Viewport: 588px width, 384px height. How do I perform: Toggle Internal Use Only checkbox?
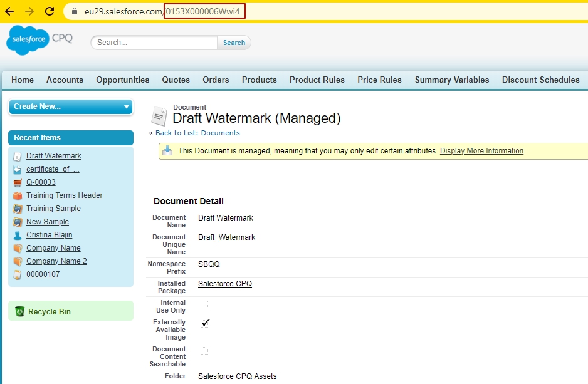(204, 304)
